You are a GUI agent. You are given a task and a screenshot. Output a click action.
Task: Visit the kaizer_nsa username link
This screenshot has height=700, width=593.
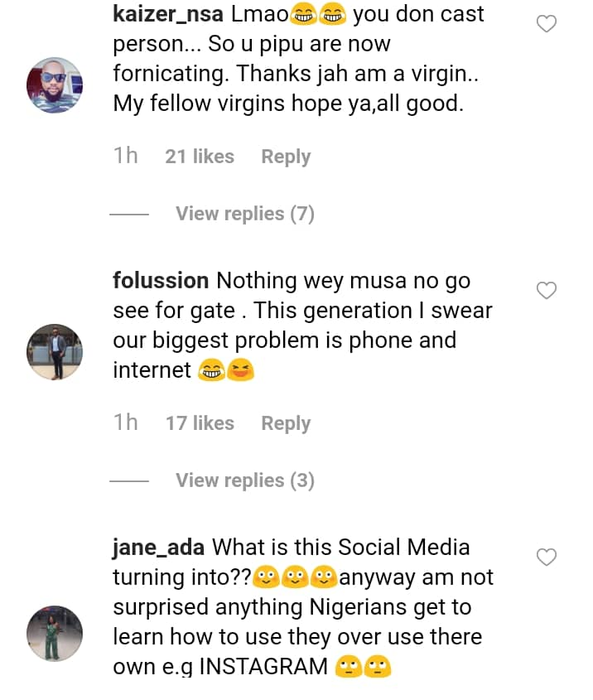168,14
